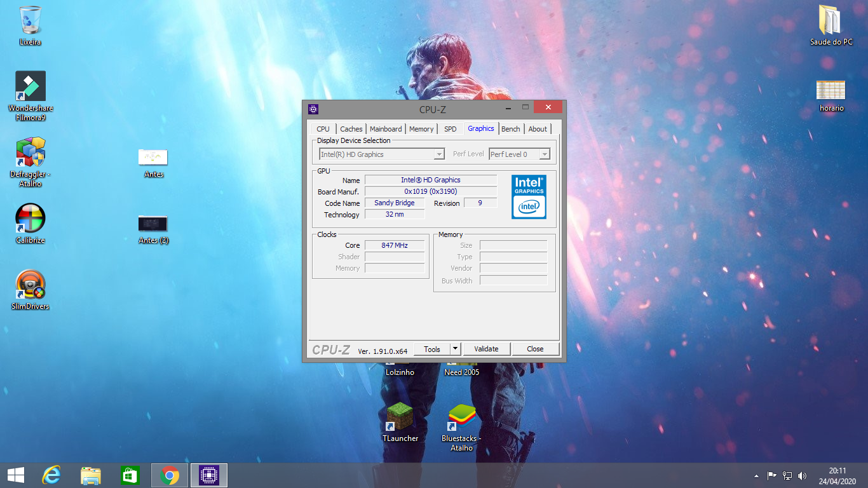Click the GPU Name field Intel HD Graphics

(431, 180)
